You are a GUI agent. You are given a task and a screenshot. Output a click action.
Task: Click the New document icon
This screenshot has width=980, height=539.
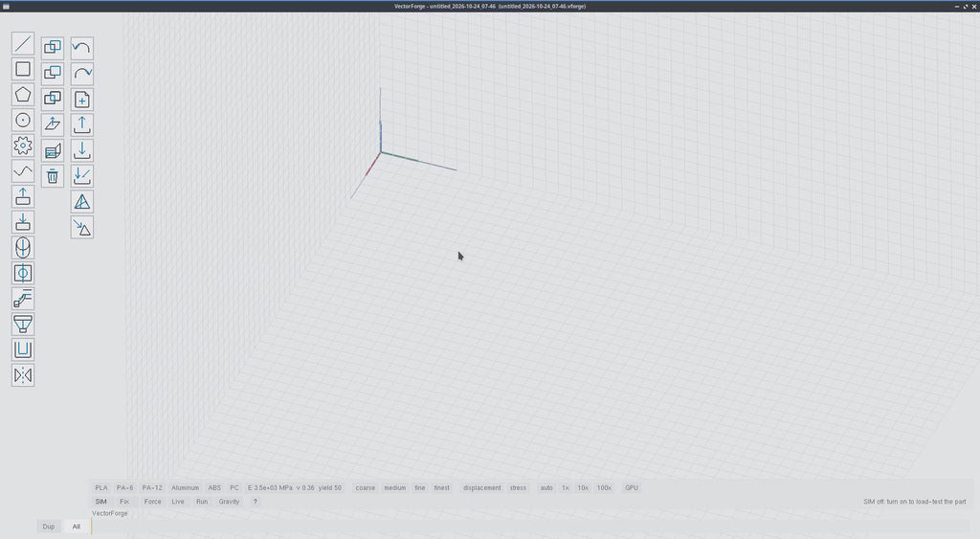pyautogui.click(x=82, y=100)
